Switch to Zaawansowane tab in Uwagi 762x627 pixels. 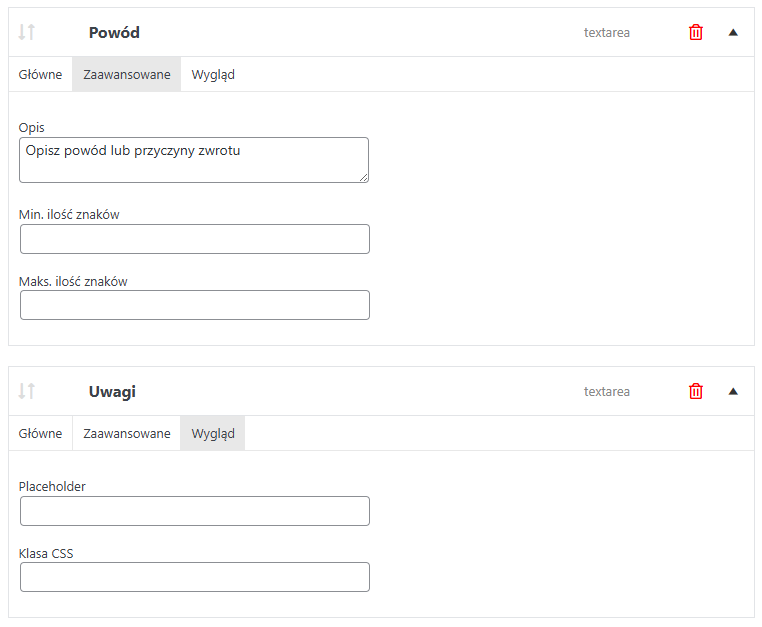pyautogui.click(x=127, y=433)
